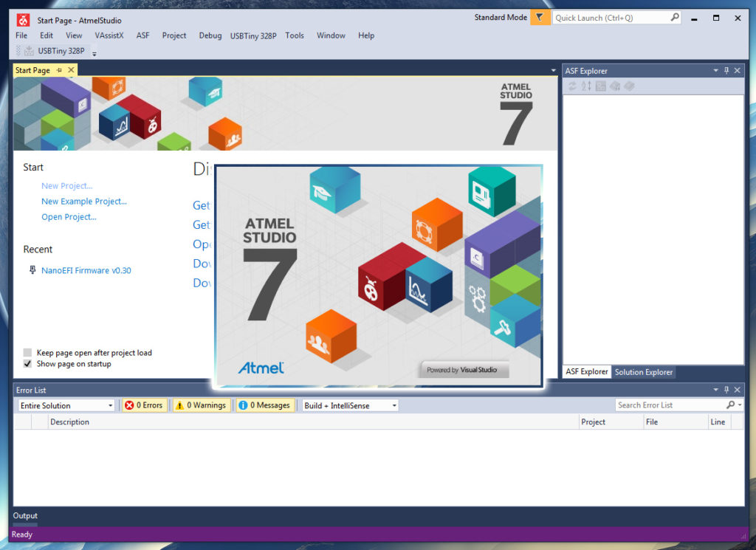Enable Keep page open after project load

tap(28, 353)
